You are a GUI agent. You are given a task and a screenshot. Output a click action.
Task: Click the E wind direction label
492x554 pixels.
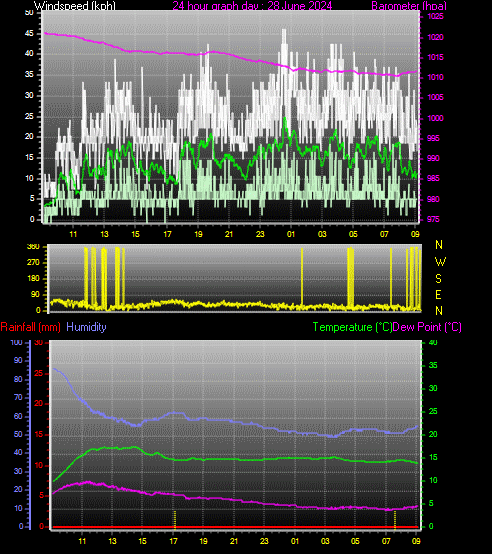pos(438,295)
